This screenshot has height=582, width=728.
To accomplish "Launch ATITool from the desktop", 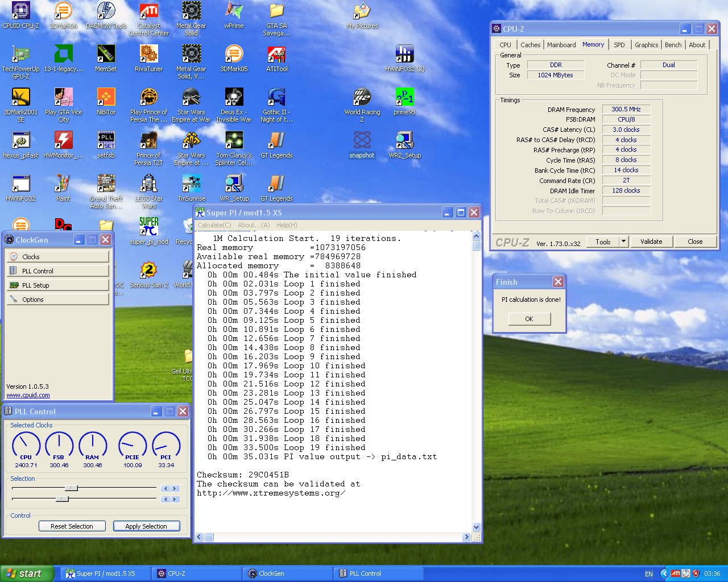I will pyautogui.click(x=277, y=59).
